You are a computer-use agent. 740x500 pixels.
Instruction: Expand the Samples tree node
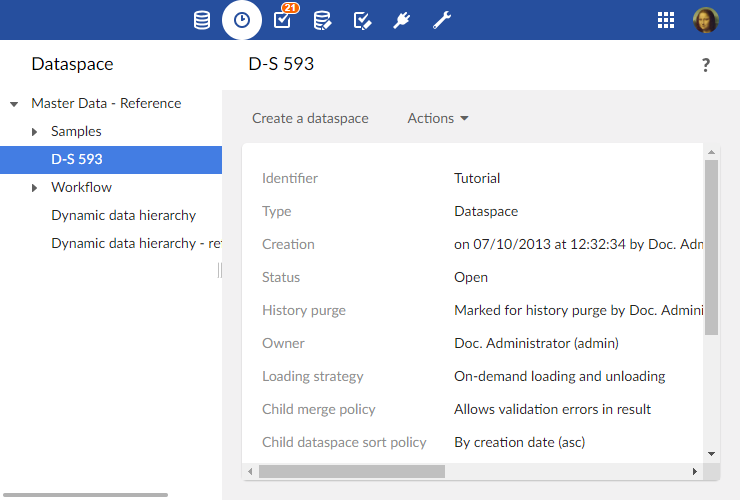tap(34, 132)
